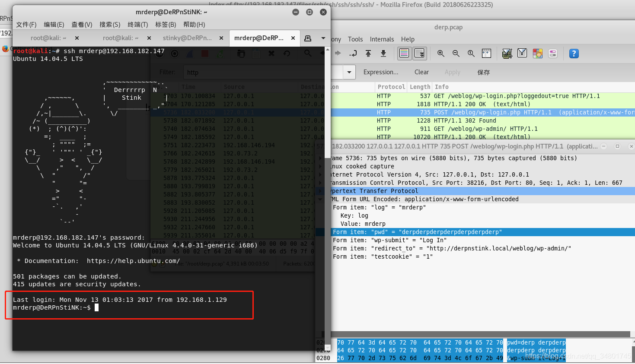The width and height of the screenshot is (635, 364).
Task: Select the Hypertext Transfer Protocol row
Action: coord(483,191)
